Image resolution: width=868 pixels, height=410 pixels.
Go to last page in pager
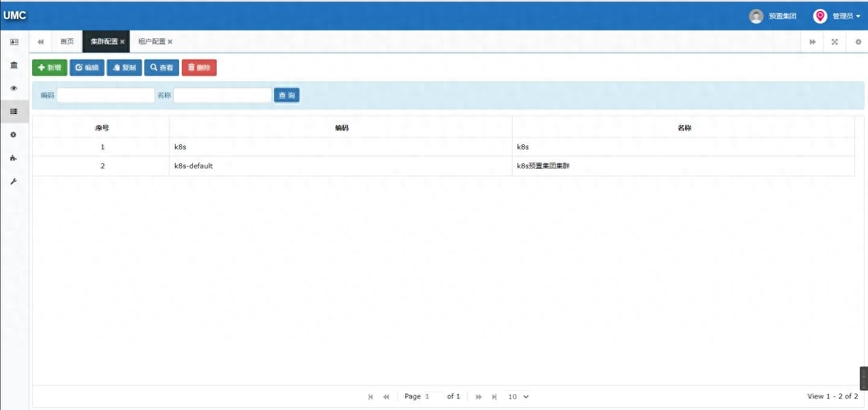494,396
